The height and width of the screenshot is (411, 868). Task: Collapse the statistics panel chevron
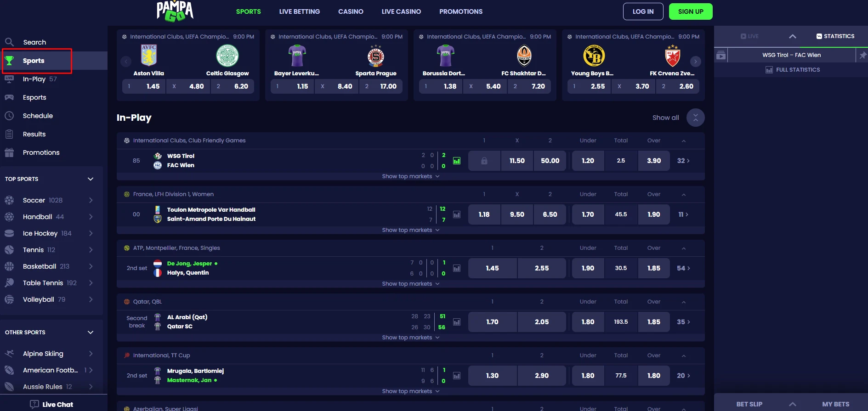pyautogui.click(x=793, y=36)
